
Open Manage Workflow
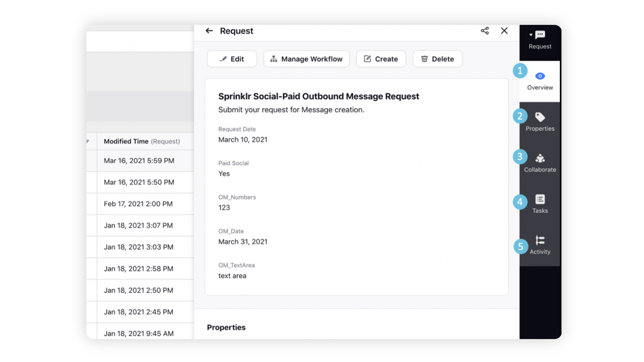[306, 59]
